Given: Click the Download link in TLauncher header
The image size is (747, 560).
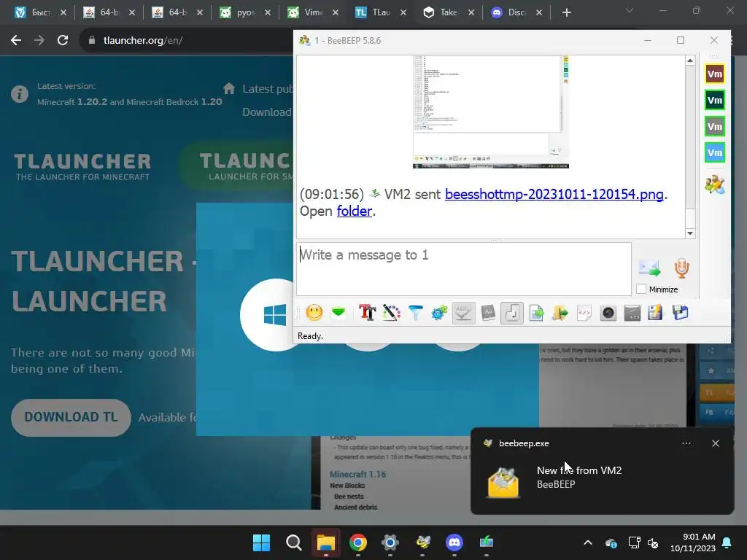Looking at the screenshot, I should pyautogui.click(x=267, y=112).
